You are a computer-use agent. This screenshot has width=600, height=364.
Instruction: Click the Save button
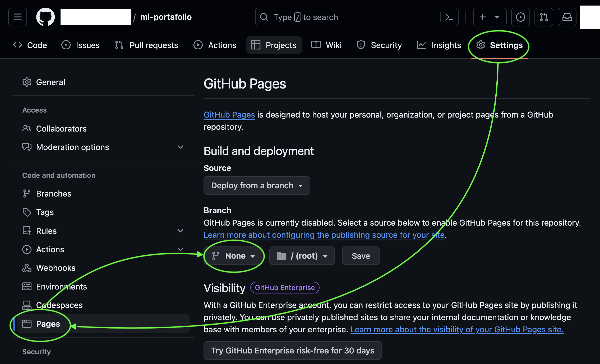tap(361, 256)
